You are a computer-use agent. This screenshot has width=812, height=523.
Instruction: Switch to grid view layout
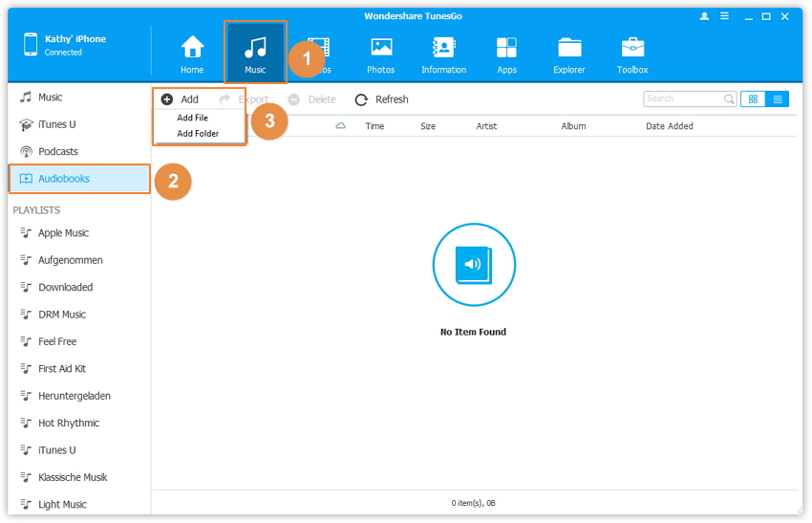[753, 98]
